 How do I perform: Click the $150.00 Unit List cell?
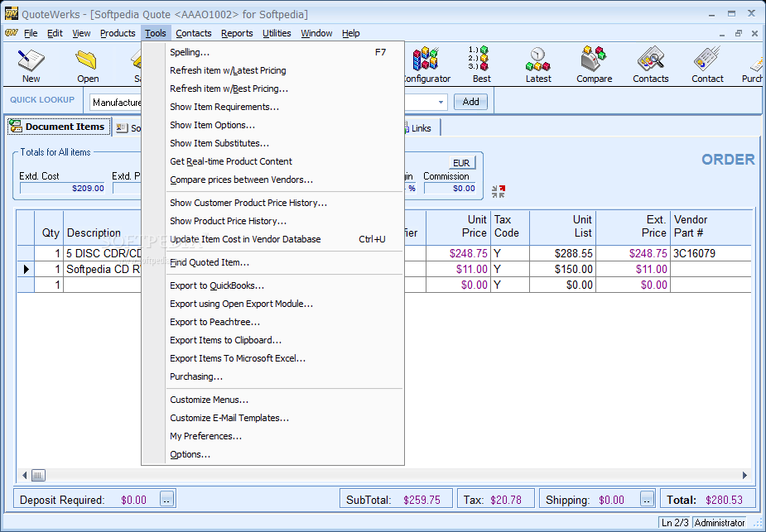click(562, 269)
